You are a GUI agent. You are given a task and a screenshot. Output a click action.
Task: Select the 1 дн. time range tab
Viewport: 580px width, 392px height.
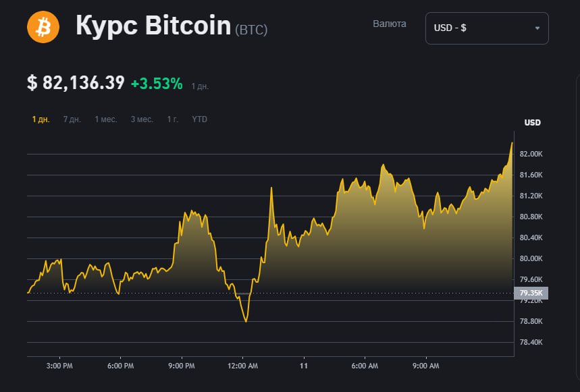tap(41, 119)
